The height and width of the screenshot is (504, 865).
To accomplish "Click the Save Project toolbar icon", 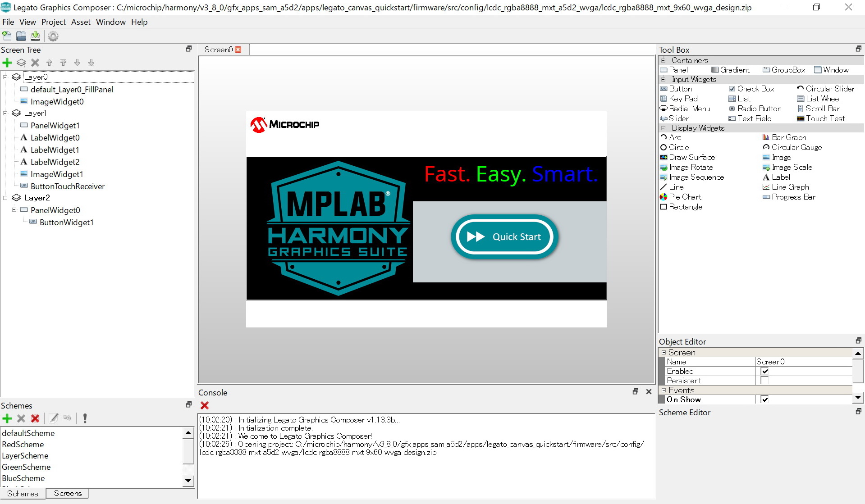I will point(35,36).
